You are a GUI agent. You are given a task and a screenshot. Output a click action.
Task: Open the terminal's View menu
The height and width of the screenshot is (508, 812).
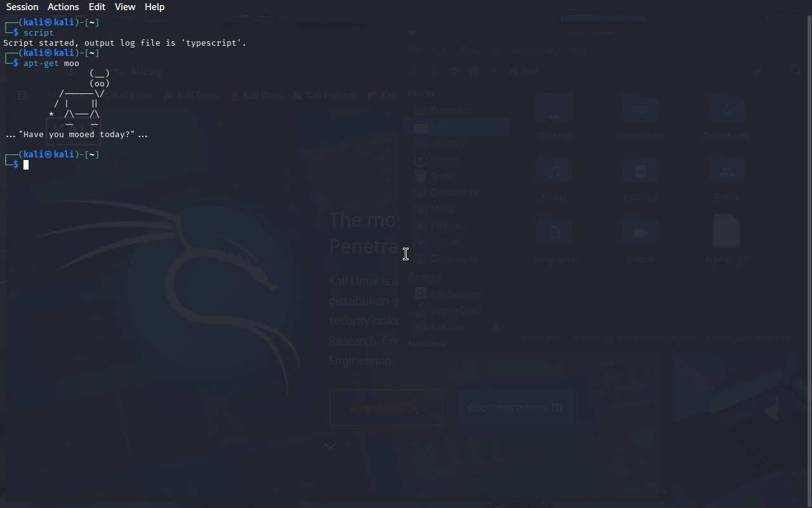[125, 7]
